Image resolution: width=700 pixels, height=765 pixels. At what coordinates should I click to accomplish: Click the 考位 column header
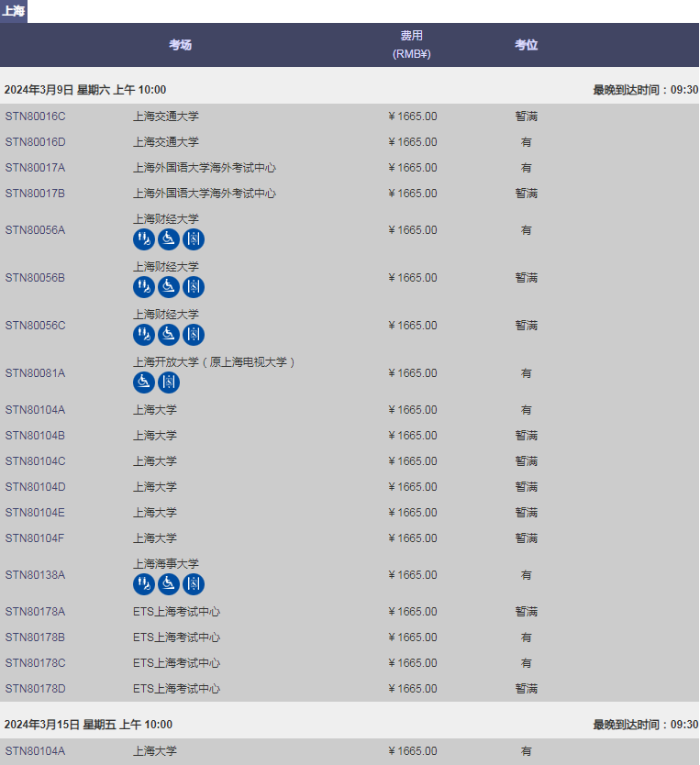(526, 45)
